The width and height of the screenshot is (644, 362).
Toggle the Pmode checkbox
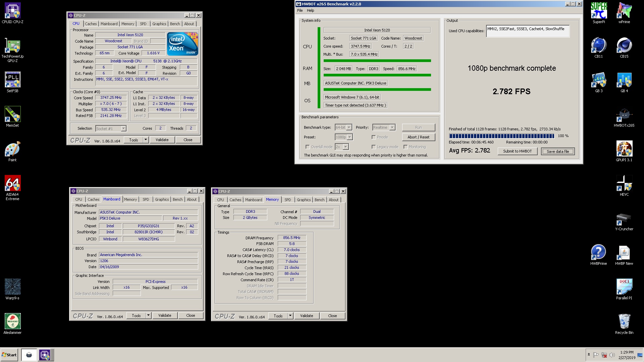click(374, 137)
